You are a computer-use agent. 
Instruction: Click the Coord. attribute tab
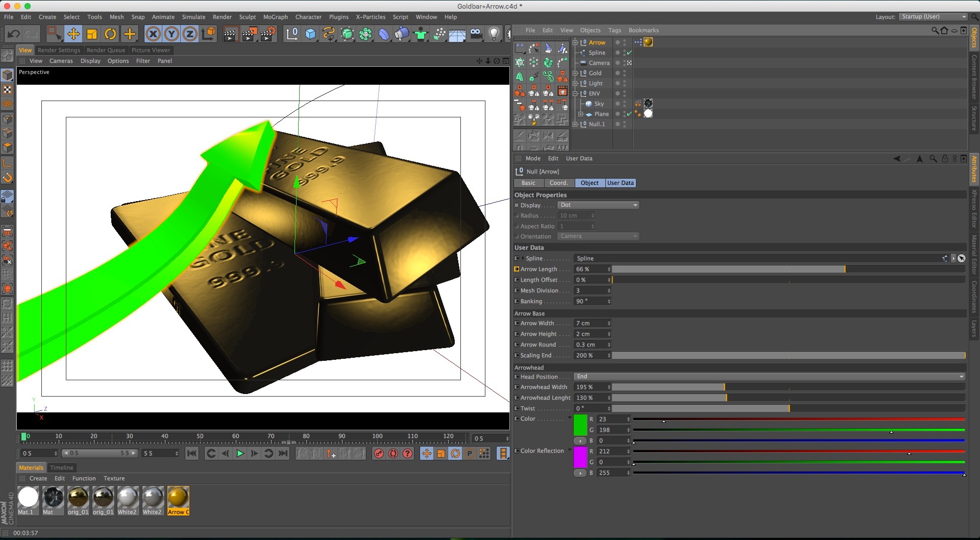[x=558, y=183]
